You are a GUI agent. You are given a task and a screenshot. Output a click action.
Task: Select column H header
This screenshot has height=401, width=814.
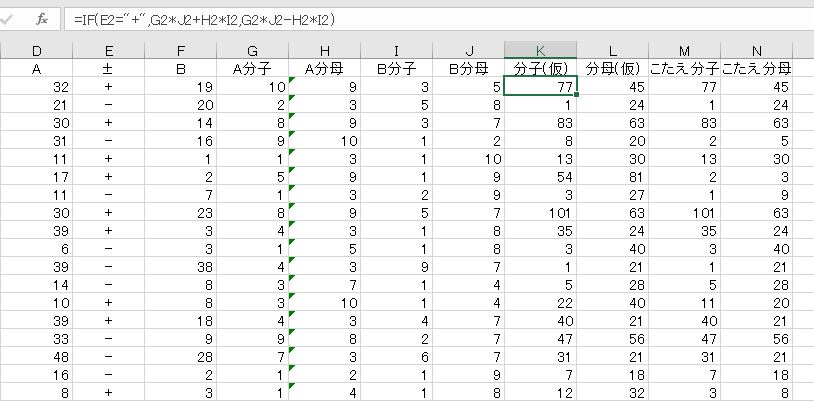click(324, 50)
